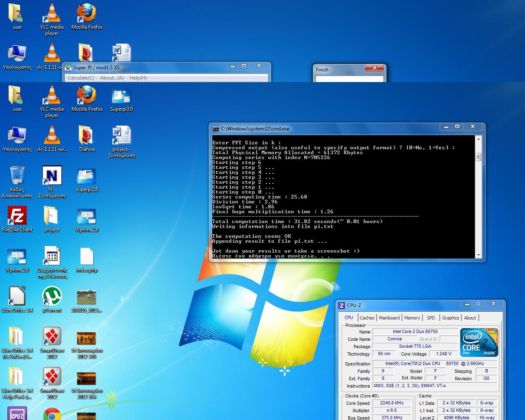Click the 'x 6.0' multiplier value
The width and height of the screenshot is (525, 420).
click(392, 410)
